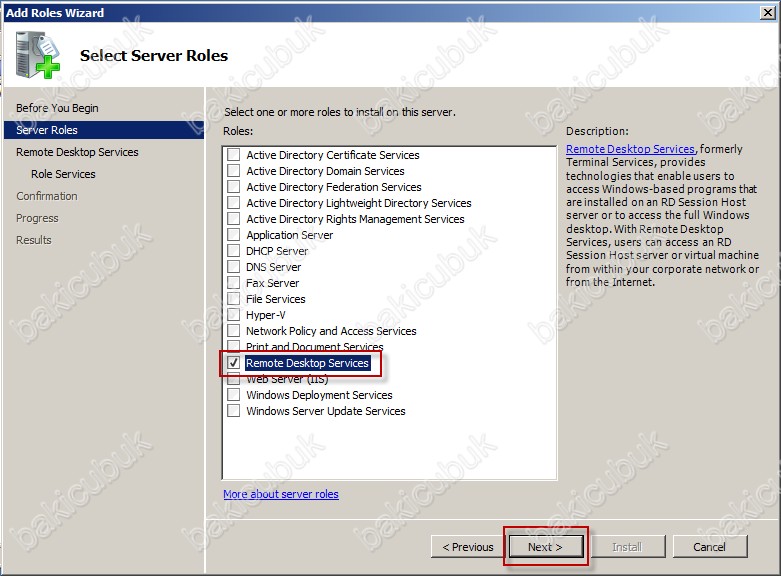Select the Hyper-V role label
The width and height of the screenshot is (781, 576).
[265, 315]
